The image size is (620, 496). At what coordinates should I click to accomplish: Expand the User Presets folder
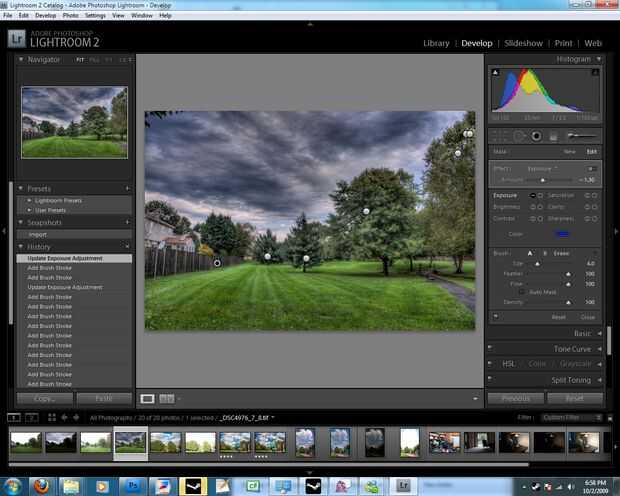(x=29, y=210)
